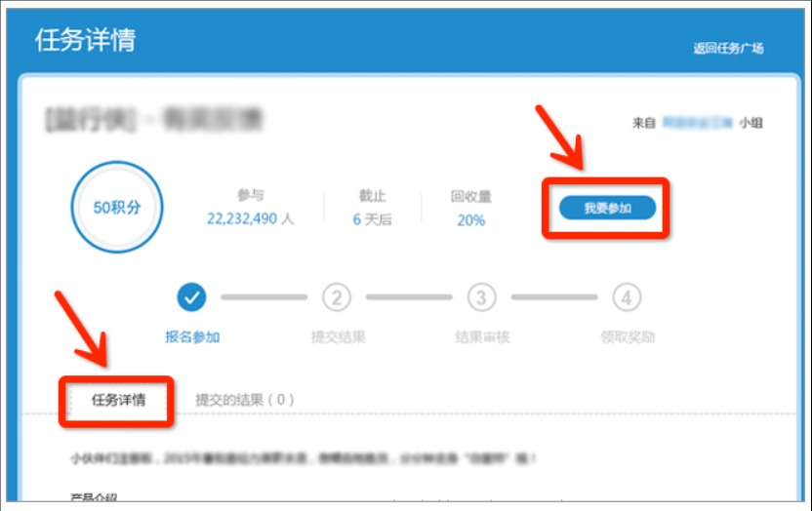Click the 结果审核 step label
The width and height of the screenshot is (812, 511).
click(482, 337)
